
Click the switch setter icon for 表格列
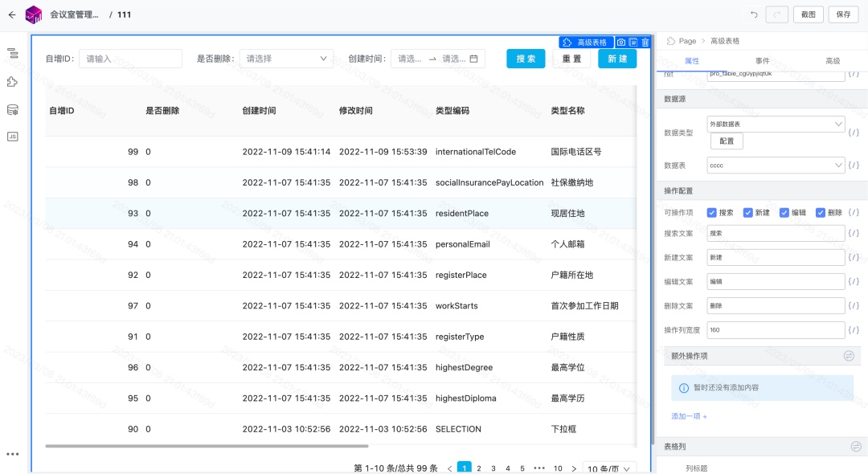[x=856, y=447]
